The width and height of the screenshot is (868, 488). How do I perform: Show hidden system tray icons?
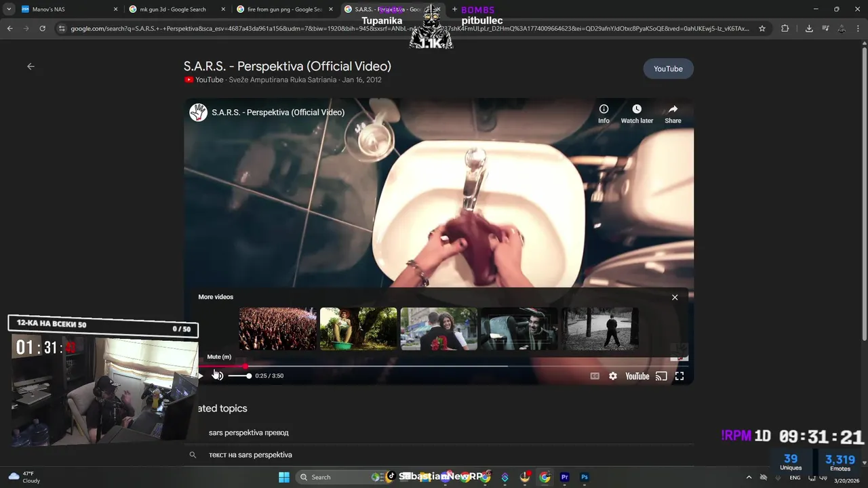click(749, 477)
